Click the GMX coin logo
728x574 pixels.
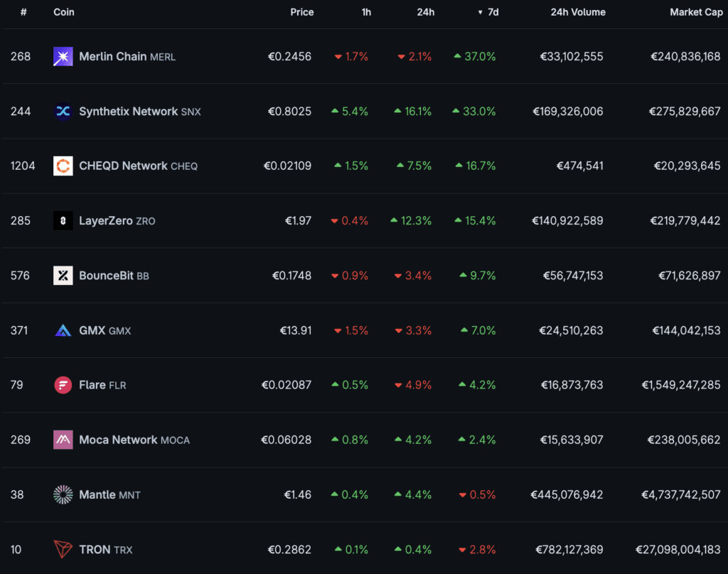tap(63, 330)
